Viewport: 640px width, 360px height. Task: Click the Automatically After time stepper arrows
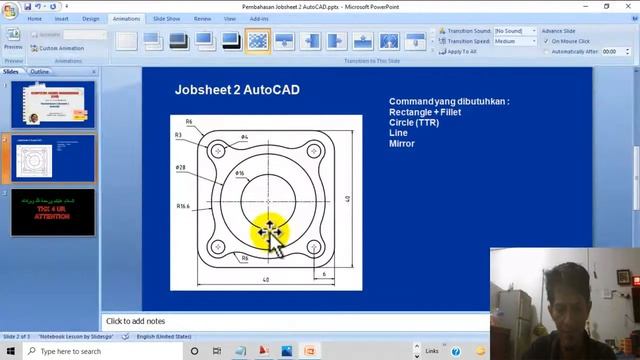click(x=627, y=52)
